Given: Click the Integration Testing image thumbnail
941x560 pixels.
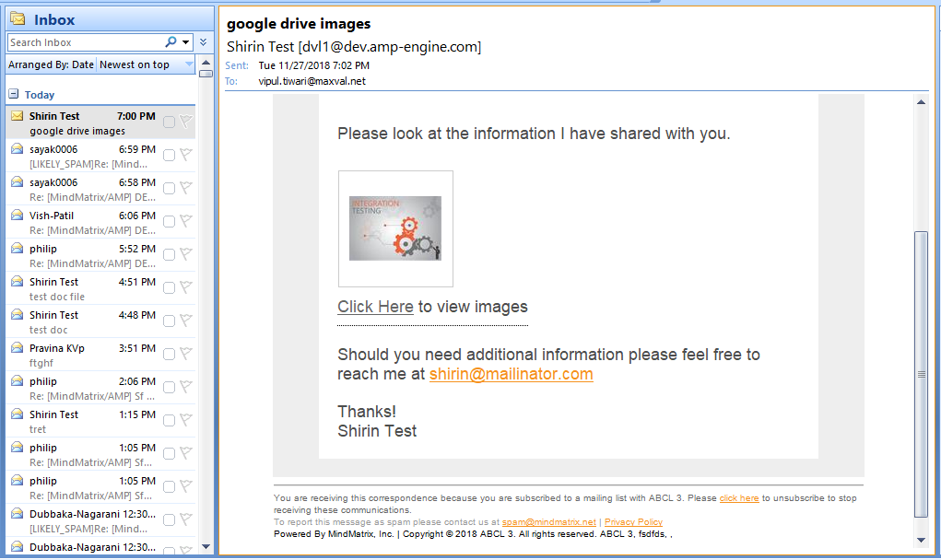Looking at the screenshot, I should click(395, 228).
